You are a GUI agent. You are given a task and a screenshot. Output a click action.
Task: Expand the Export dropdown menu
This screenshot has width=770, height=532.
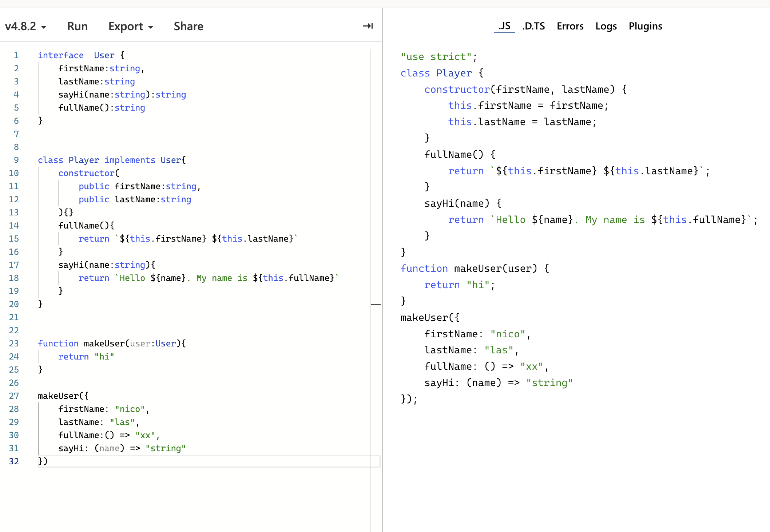pyautogui.click(x=131, y=27)
